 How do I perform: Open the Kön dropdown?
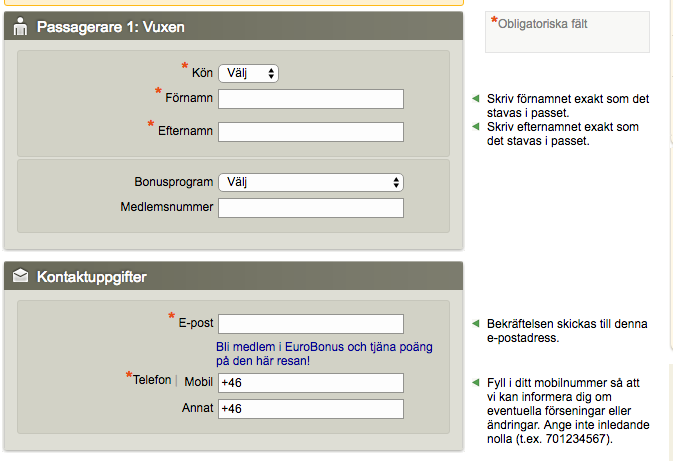[x=247, y=73]
